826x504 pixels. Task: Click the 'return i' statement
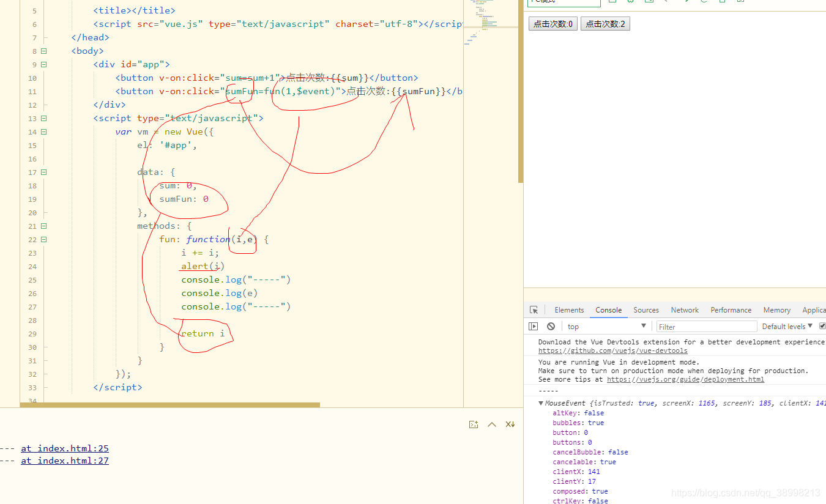pyautogui.click(x=203, y=334)
